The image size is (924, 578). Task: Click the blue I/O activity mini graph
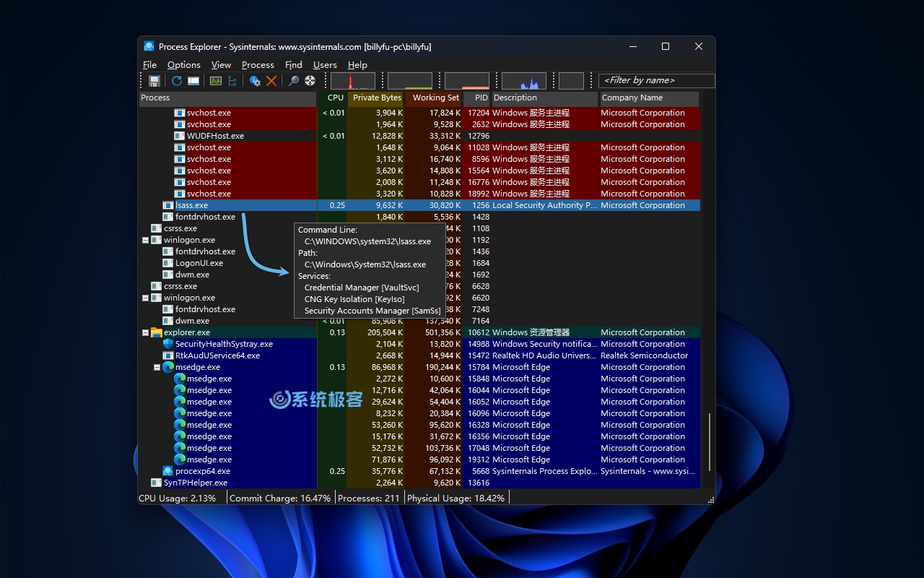tap(524, 81)
